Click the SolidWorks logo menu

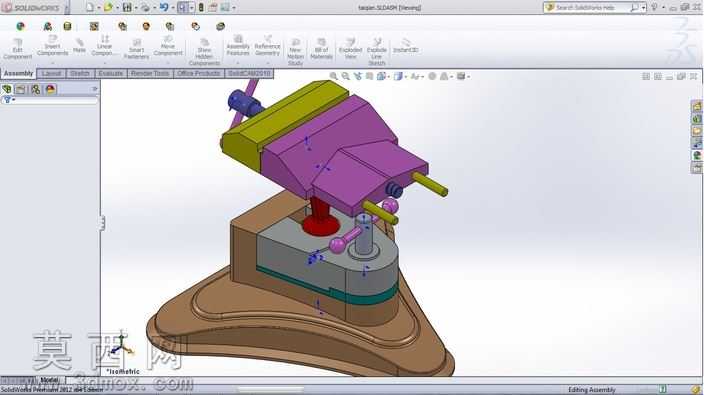coord(31,8)
